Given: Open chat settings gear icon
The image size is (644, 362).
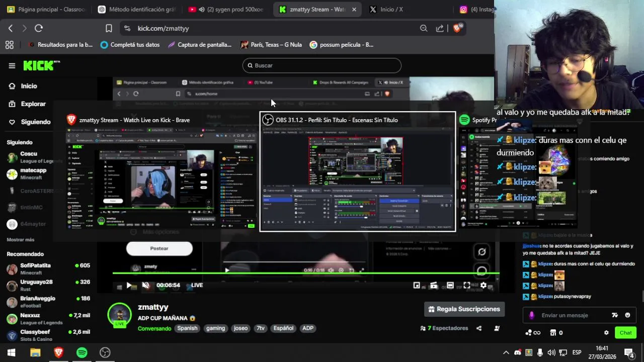Looking at the screenshot, I should click(x=606, y=333).
